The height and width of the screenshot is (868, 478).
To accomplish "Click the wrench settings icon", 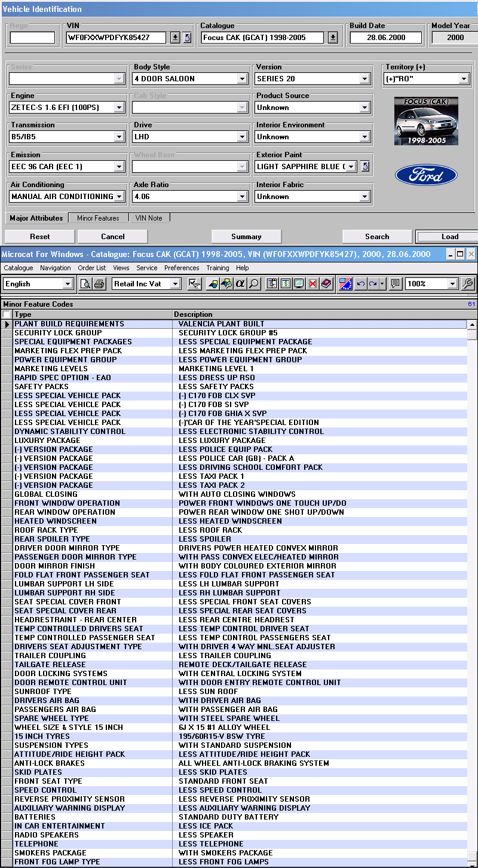I will 468,284.
